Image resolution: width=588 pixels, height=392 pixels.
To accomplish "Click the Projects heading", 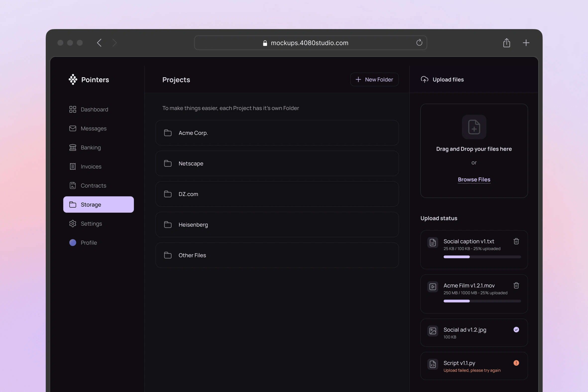I will (176, 80).
